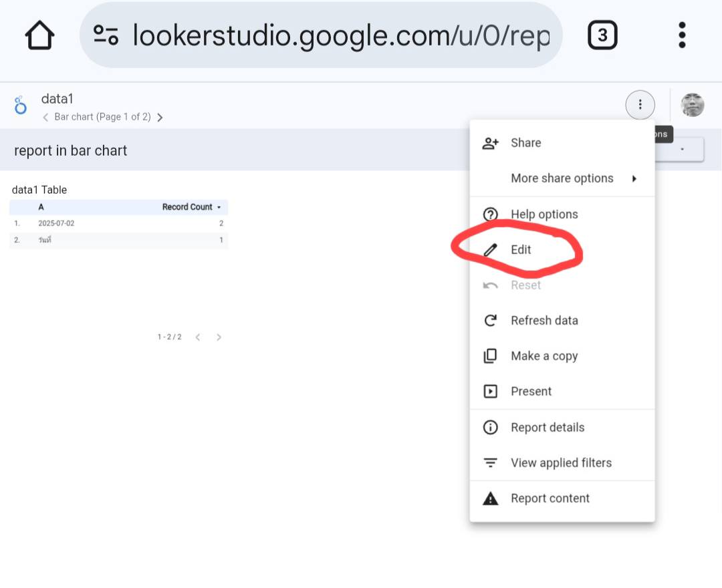Go to previous report page chevron
Viewport: 722px width, 588px height.
(45, 118)
